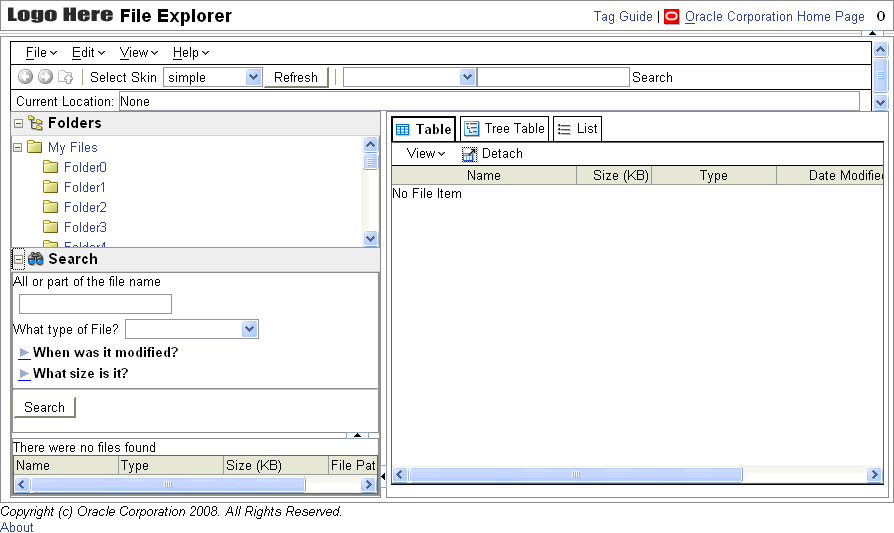Switch to the Table tab
This screenshot has width=894, height=533.
pyautogui.click(x=424, y=129)
